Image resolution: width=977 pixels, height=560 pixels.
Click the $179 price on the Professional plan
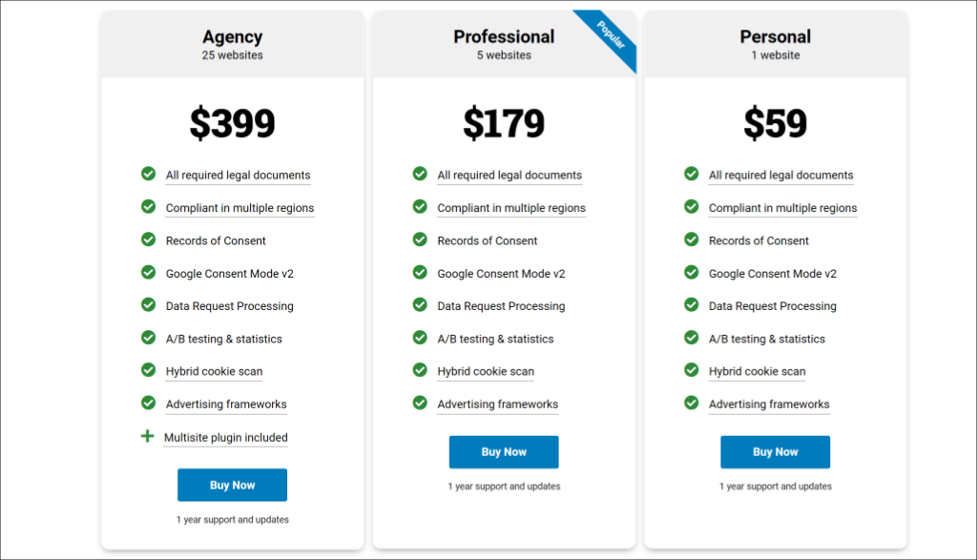coord(504,123)
